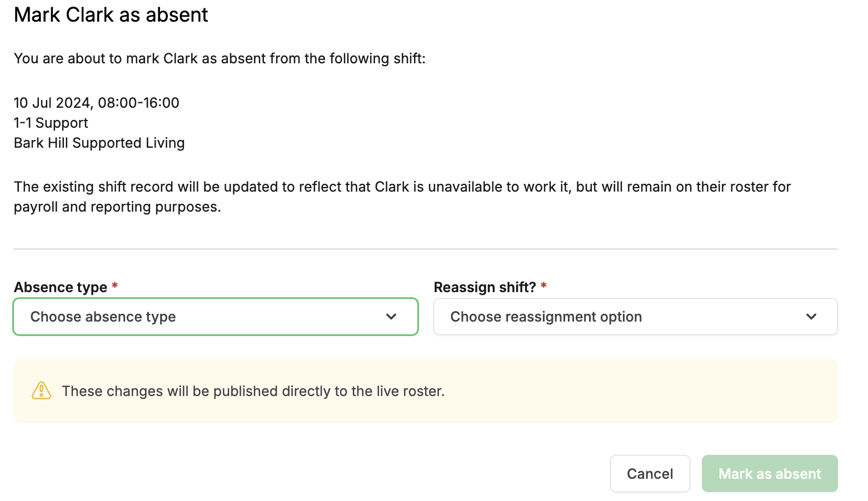This screenshot has width=868, height=501.
Task: Click the Cancel button
Action: click(x=650, y=473)
